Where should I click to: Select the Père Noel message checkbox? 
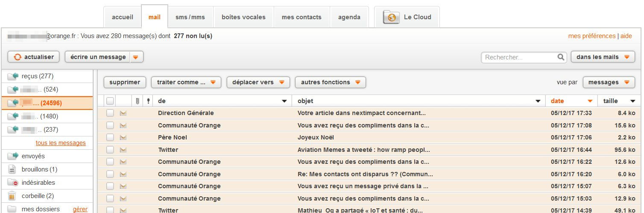pos(110,137)
